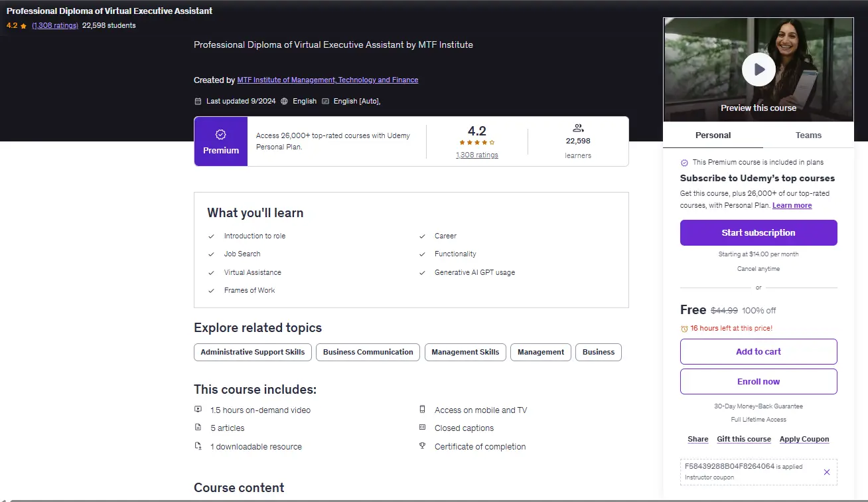
Task: Select the Business topic chip
Action: click(x=599, y=352)
